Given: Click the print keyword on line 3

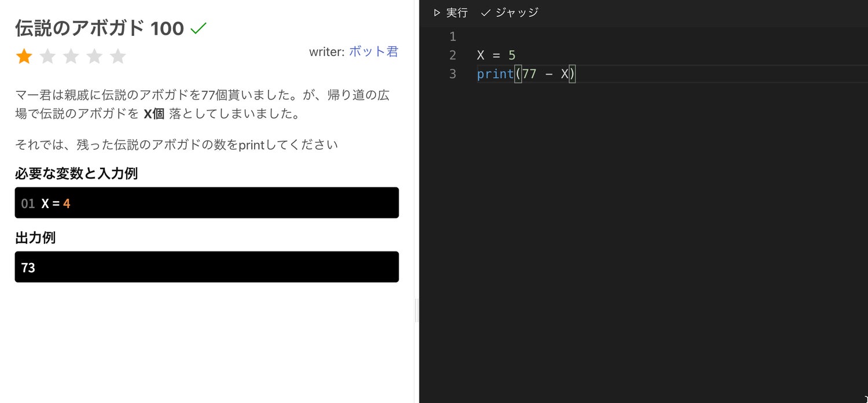Looking at the screenshot, I should pyautogui.click(x=495, y=74).
